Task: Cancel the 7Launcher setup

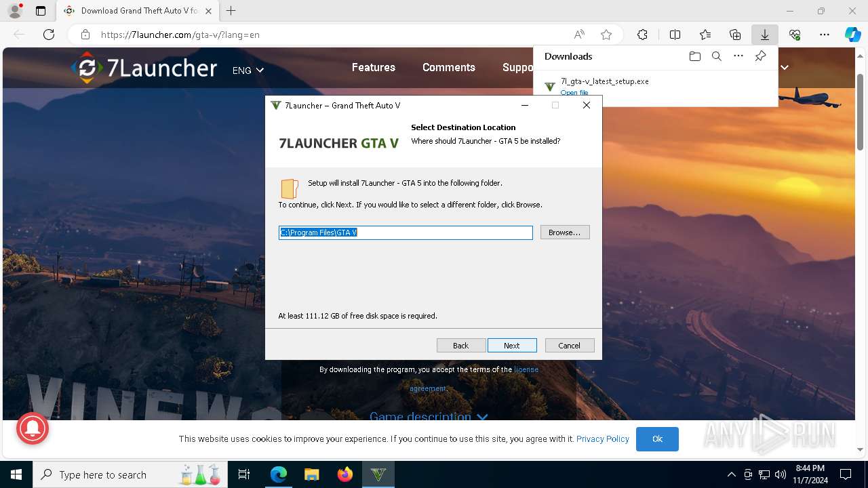Action: click(570, 346)
